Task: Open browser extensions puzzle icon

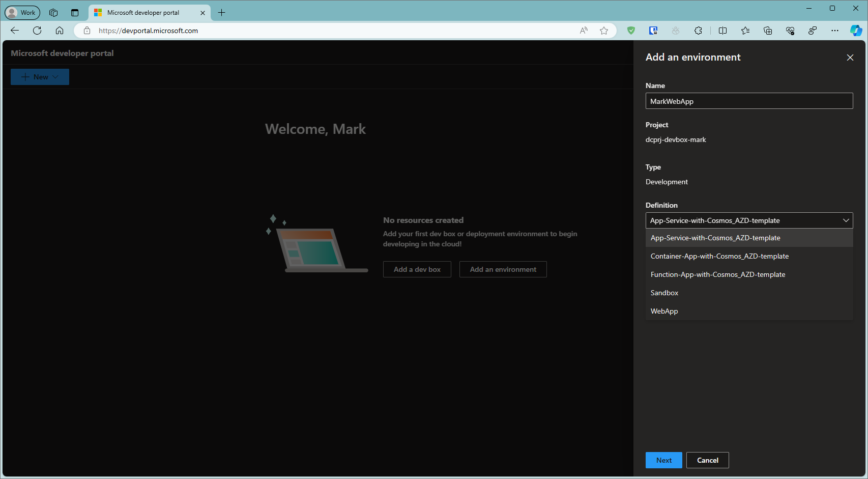Action: [698, 31]
